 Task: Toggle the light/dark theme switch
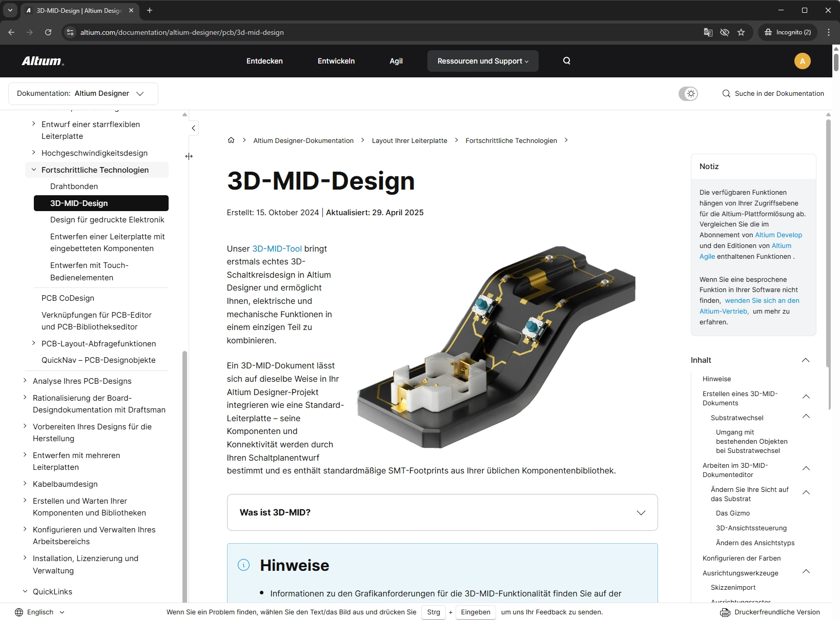click(x=688, y=94)
